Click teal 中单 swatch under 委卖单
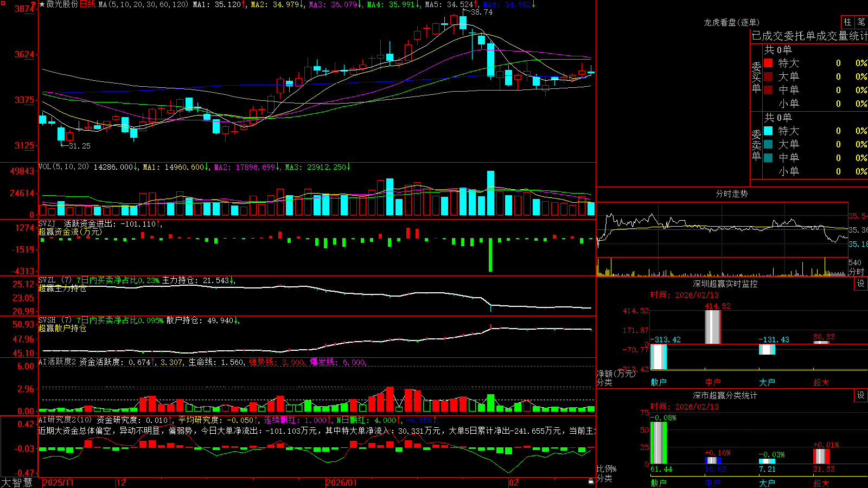The image size is (868, 488). pyautogui.click(x=768, y=158)
